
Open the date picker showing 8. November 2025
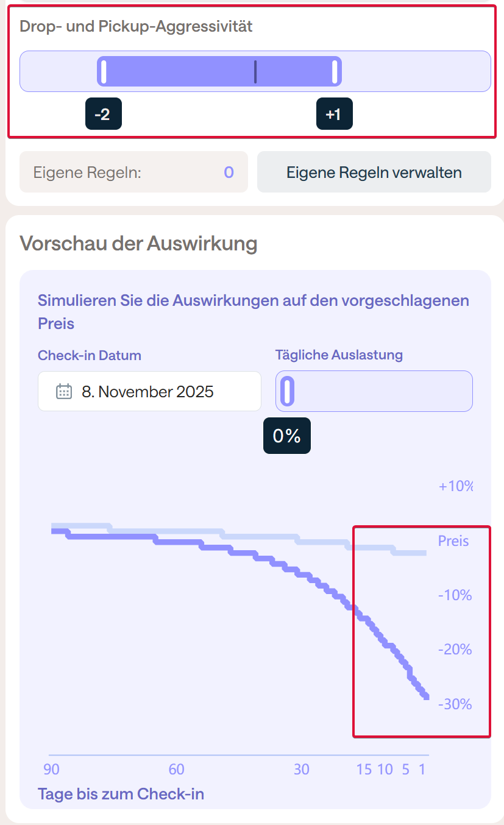point(149,391)
